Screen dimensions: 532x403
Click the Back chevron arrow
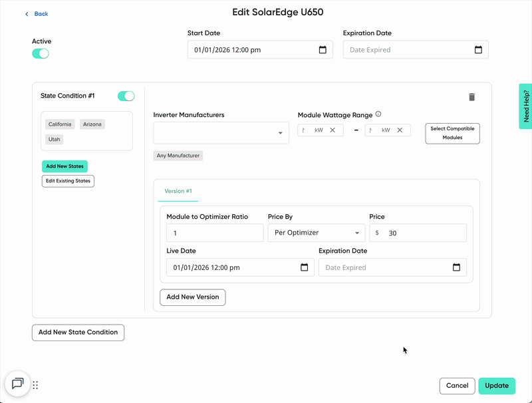point(27,14)
